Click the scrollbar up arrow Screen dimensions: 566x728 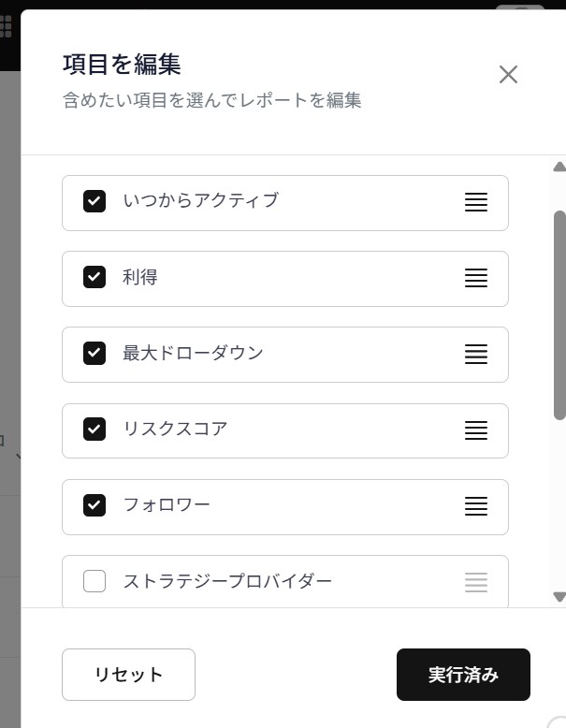click(559, 167)
